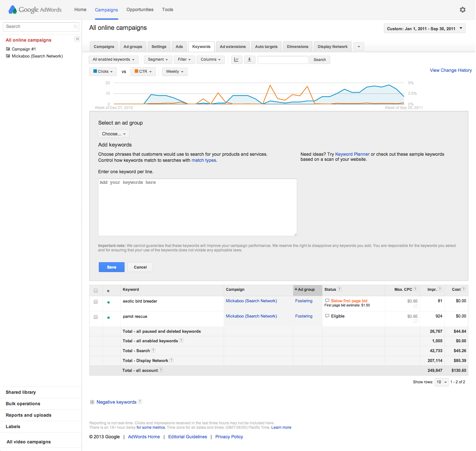The height and width of the screenshot is (451, 476).
Task: Open Bulk operations in sidebar
Action: pos(23,404)
